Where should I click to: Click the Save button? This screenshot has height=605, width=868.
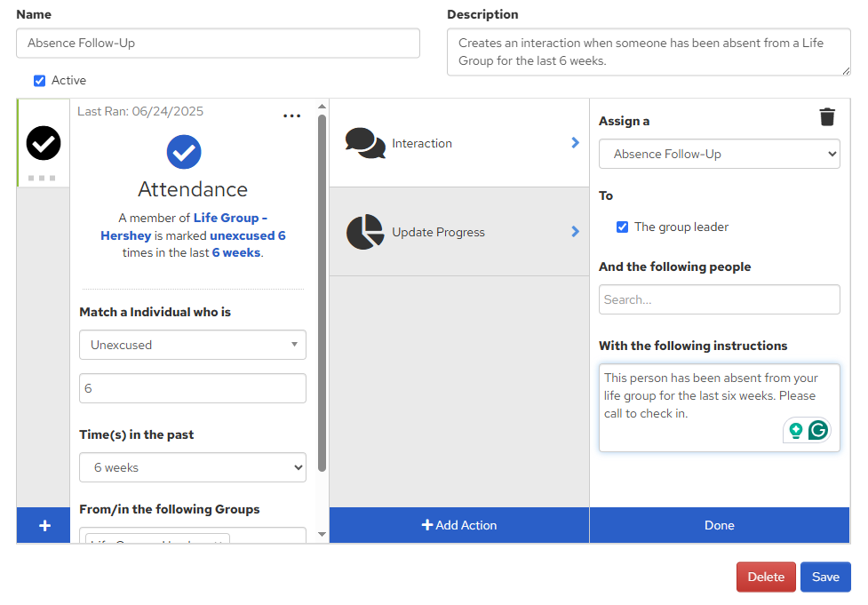coord(824,577)
